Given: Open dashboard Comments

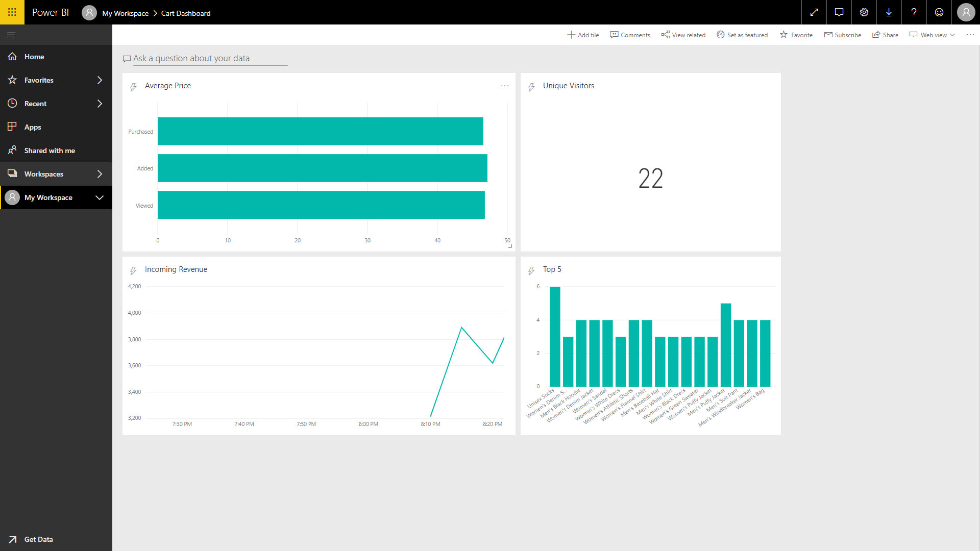Looking at the screenshot, I should (630, 35).
